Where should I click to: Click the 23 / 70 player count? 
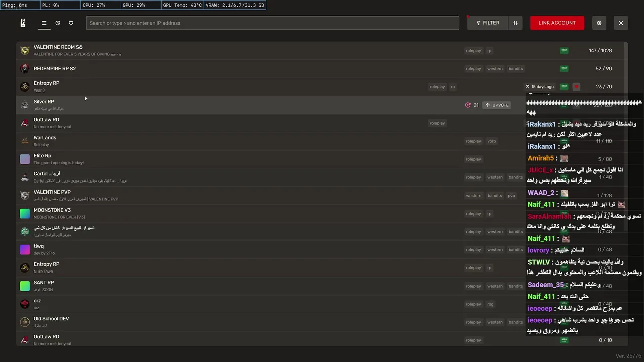tap(604, 87)
